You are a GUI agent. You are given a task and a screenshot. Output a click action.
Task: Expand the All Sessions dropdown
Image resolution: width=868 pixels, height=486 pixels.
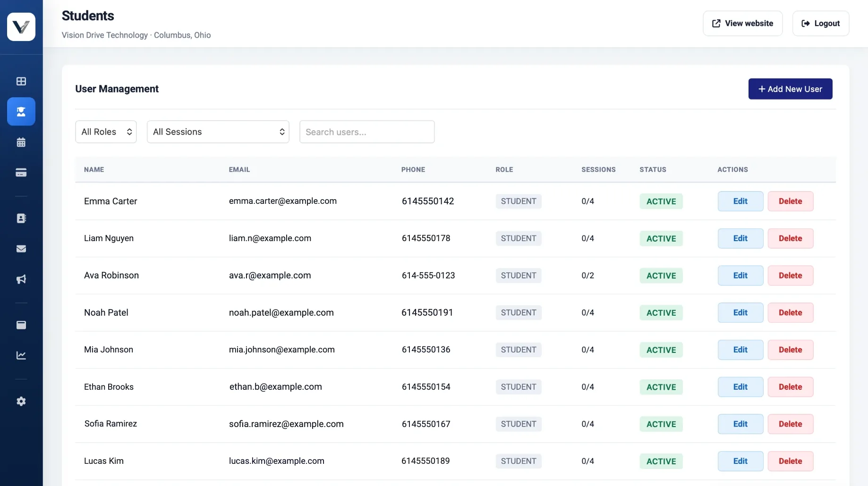coord(218,132)
